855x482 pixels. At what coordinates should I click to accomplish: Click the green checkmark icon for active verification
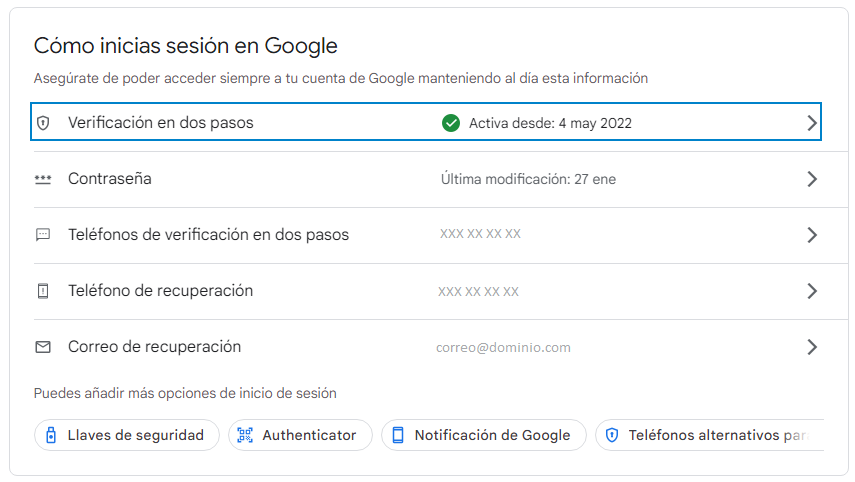coord(451,123)
